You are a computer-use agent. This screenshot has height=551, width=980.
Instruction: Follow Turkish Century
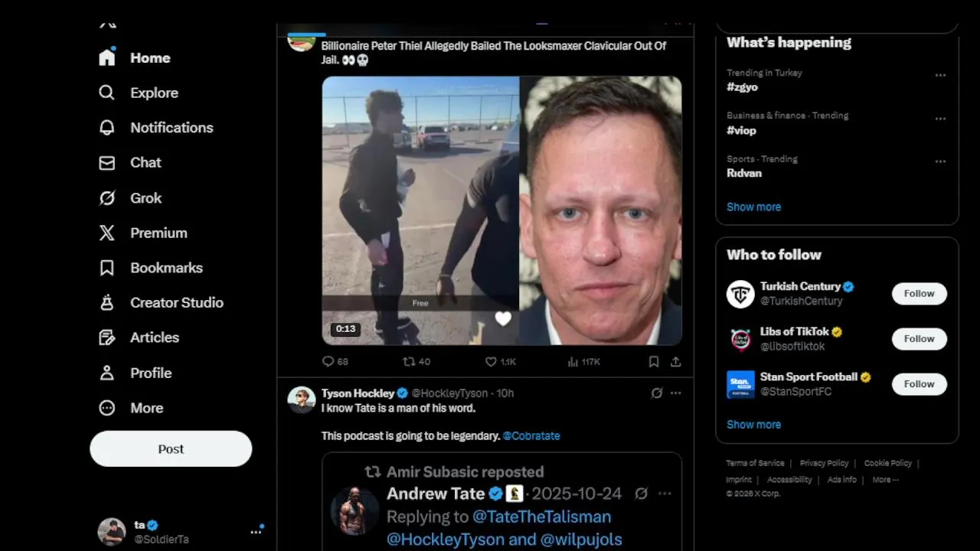(x=919, y=294)
